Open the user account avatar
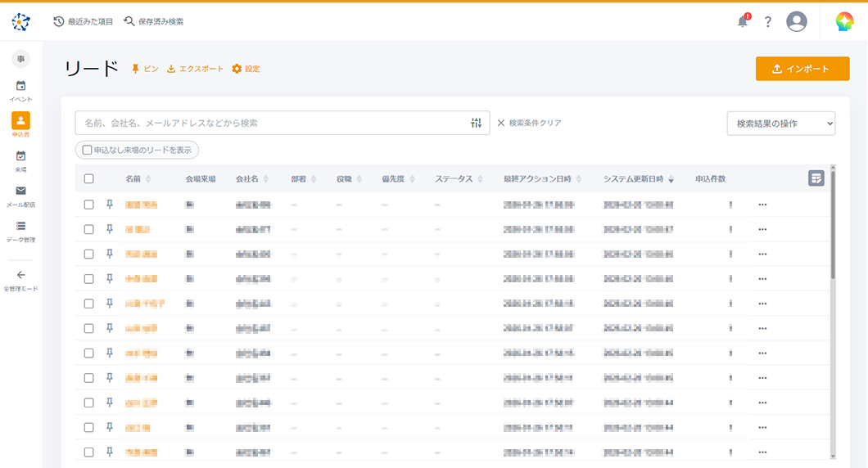Image resolution: width=868 pixels, height=468 pixels. point(797,22)
